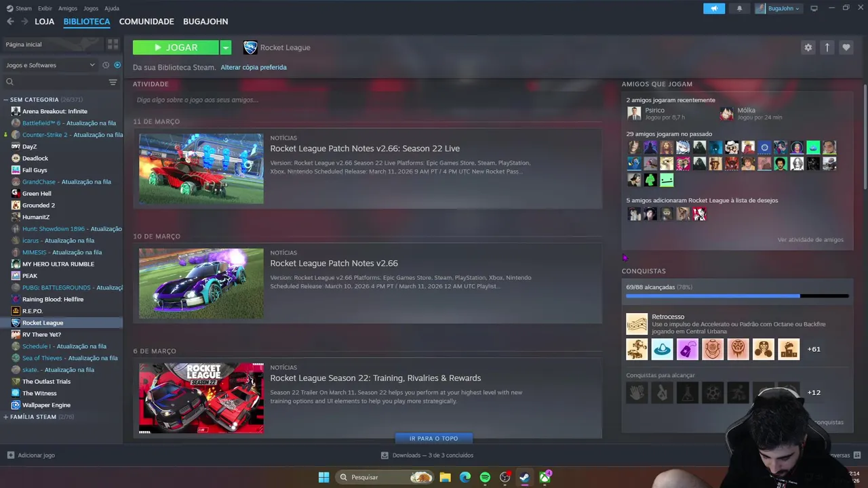This screenshot has height=488, width=868.
Task: Open File Explorer from the taskbar
Action: click(x=445, y=477)
